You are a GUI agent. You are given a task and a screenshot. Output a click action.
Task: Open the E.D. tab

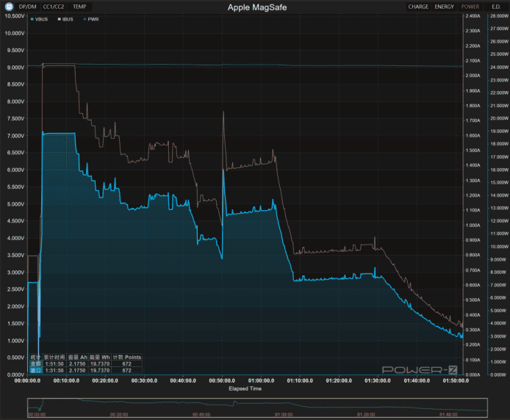click(496, 7)
